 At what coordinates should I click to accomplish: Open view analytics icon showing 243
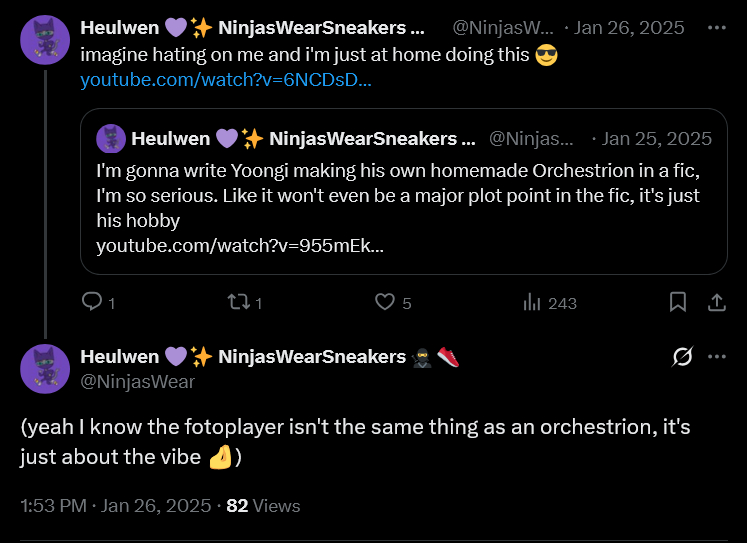coord(532,302)
